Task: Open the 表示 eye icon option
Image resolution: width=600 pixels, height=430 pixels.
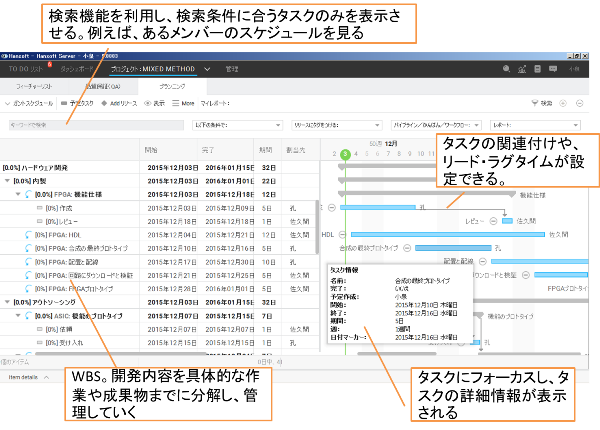Action: [x=154, y=103]
